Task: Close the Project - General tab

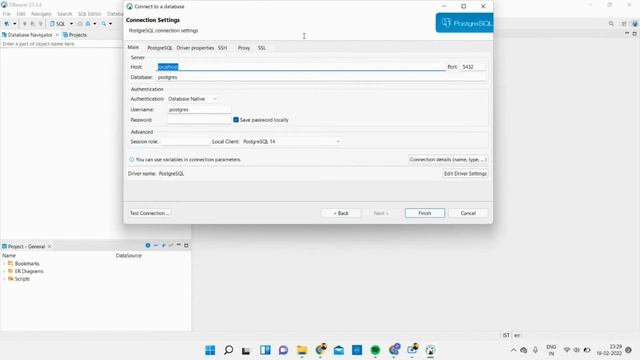Action: point(49,247)
